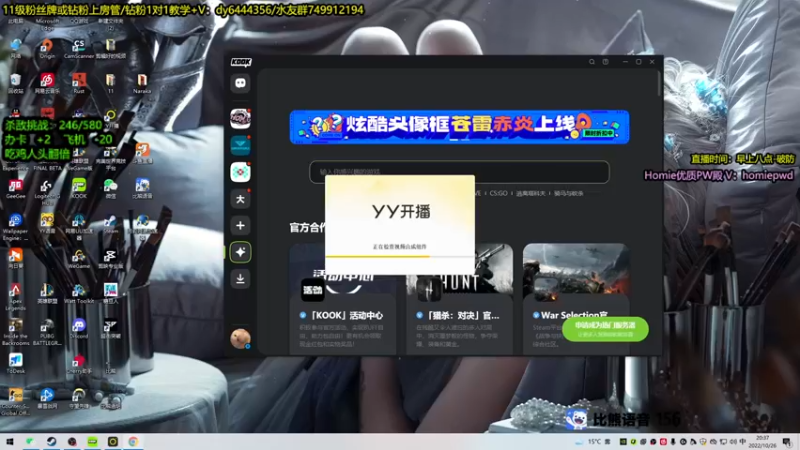Click the KOOK search magnifier icon
The width and height of the screenshot is (800, 450).
click(592, 62)
